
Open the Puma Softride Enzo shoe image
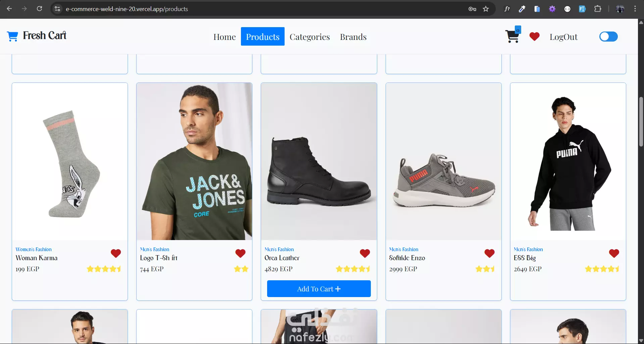[x=444, y=162]
